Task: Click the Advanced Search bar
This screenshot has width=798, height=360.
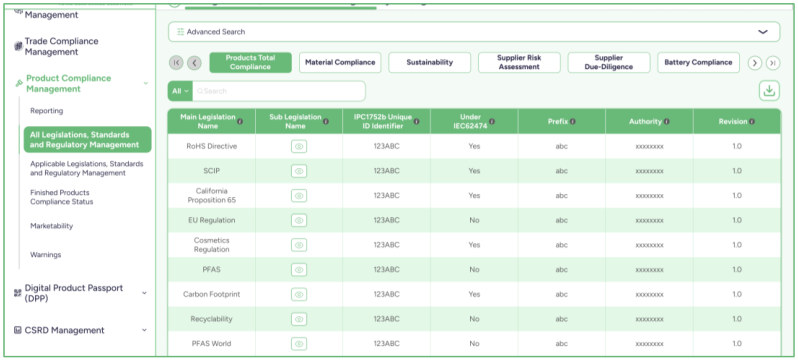Action: [x=474, y=32]
